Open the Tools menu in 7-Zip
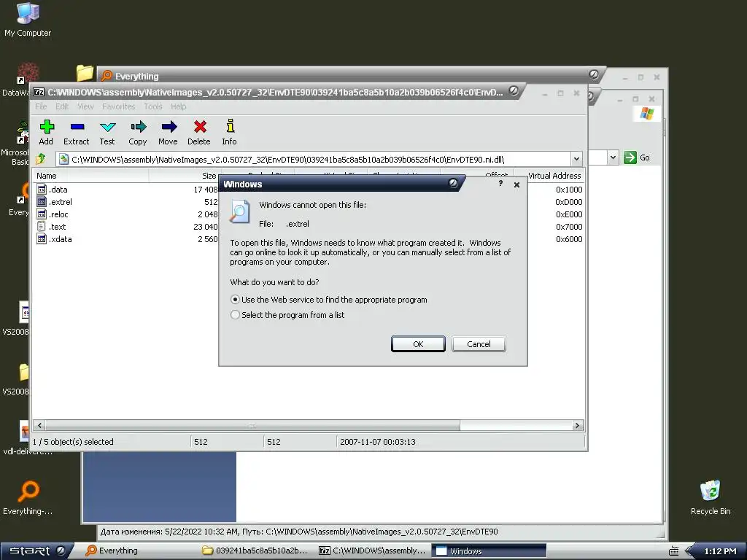 click(153, 106)
